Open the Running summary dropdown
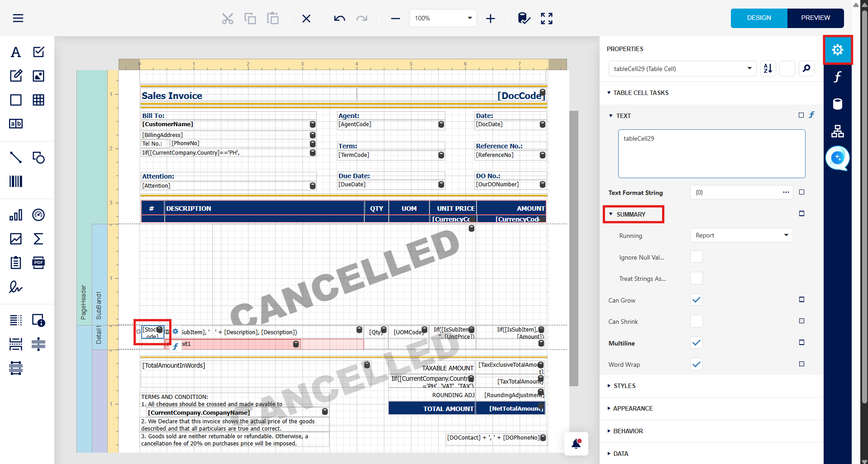The image size is (868, 464). [742, 235]
